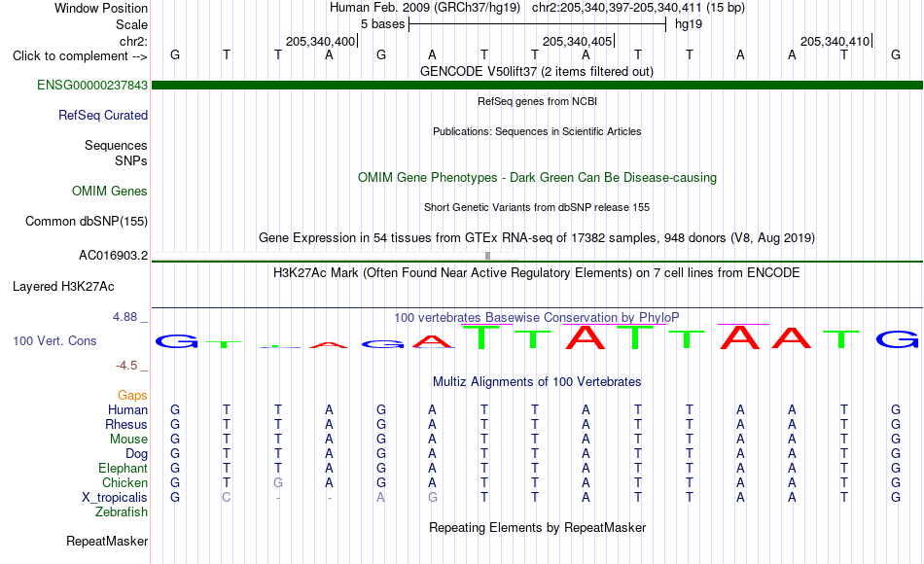Click the -4.5 conservation scale value
Viewport: 924px width, 564px height.
pyautogui.click(x=126, y=366)
